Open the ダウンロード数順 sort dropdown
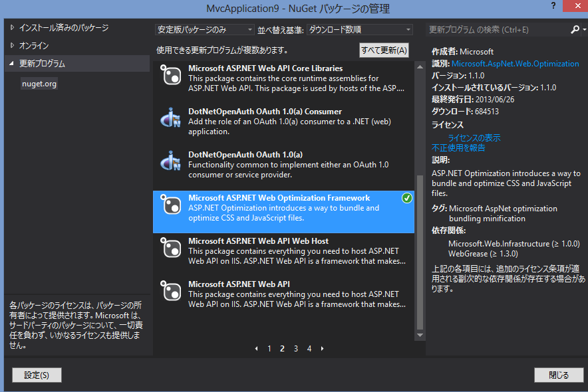 coord(360,30)
